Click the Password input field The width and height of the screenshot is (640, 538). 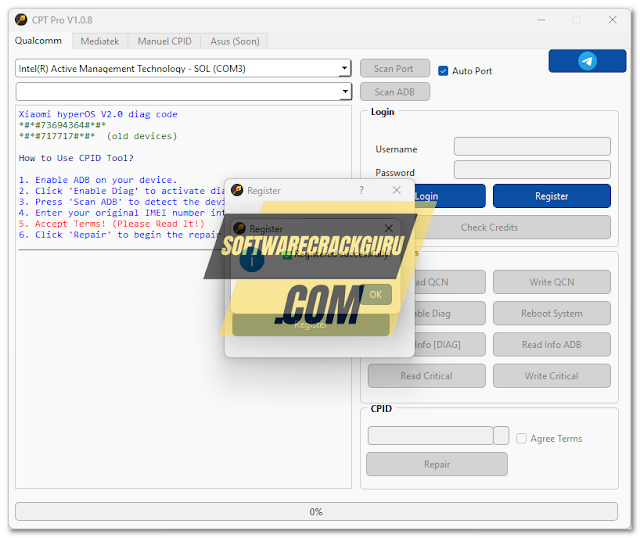532,169
